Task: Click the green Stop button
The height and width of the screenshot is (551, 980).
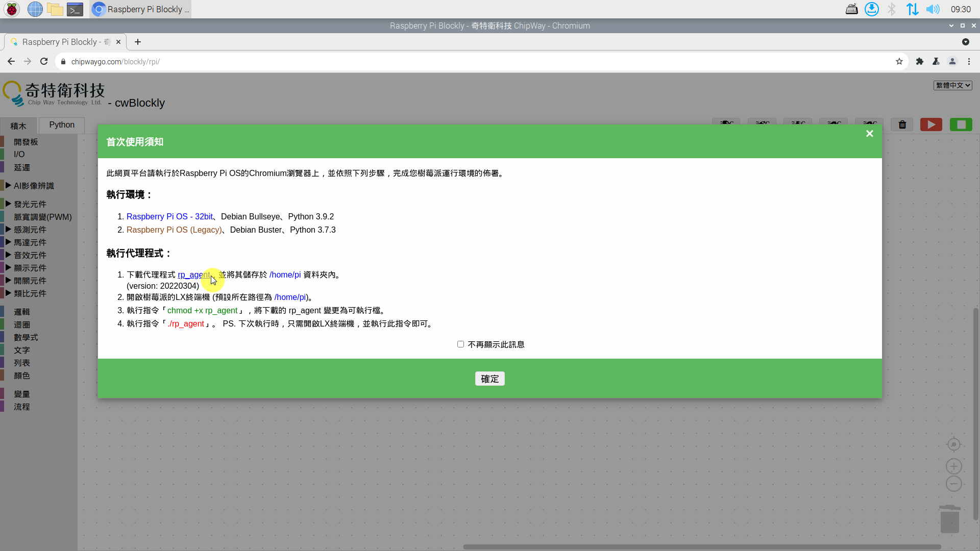Action: coord(961,125)
